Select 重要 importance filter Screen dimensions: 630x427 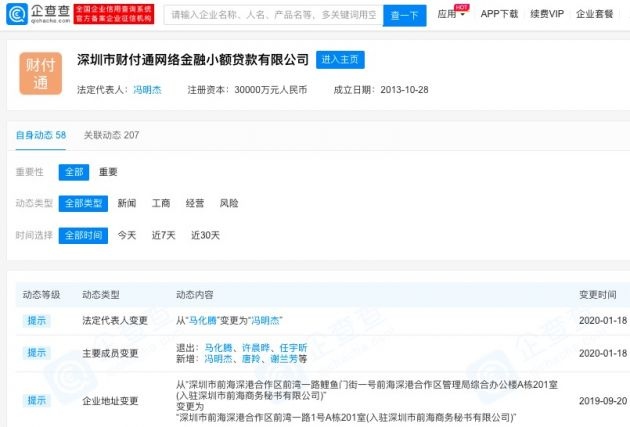(x=108, y=172)
